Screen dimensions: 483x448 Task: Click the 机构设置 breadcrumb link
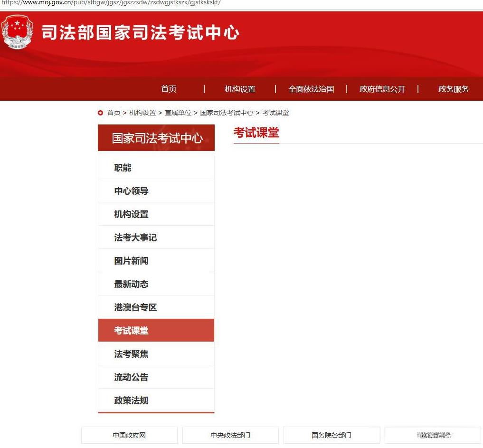[142, 113]
